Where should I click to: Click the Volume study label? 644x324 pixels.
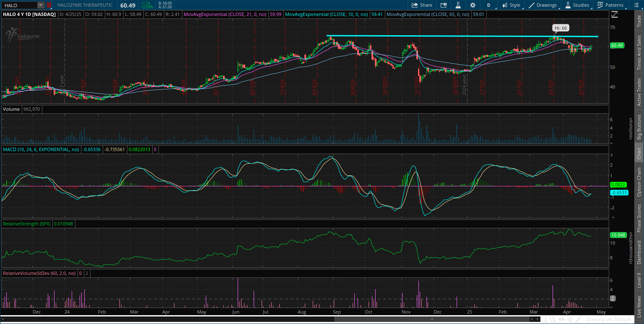click(x=11, y=109)
